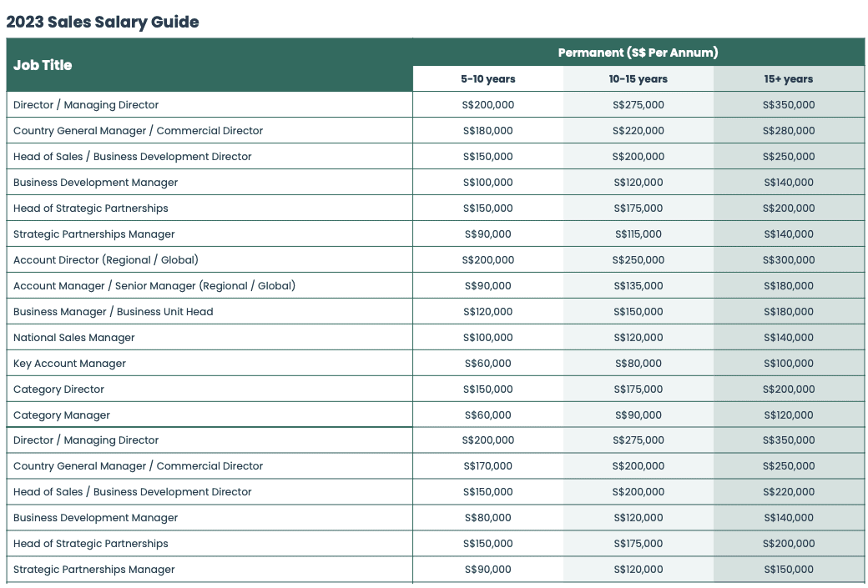Click the Category Manager job title
This screenshot has width=868, height=588.
(62, 415)
